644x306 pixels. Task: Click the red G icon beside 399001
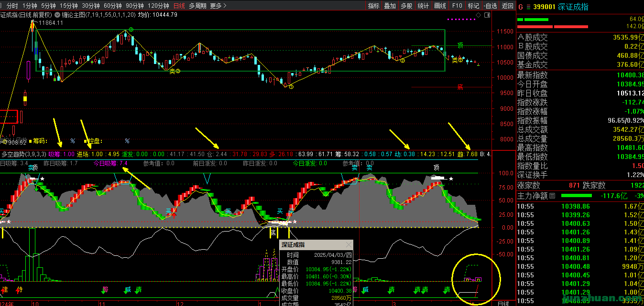click(x=521, y=7)
